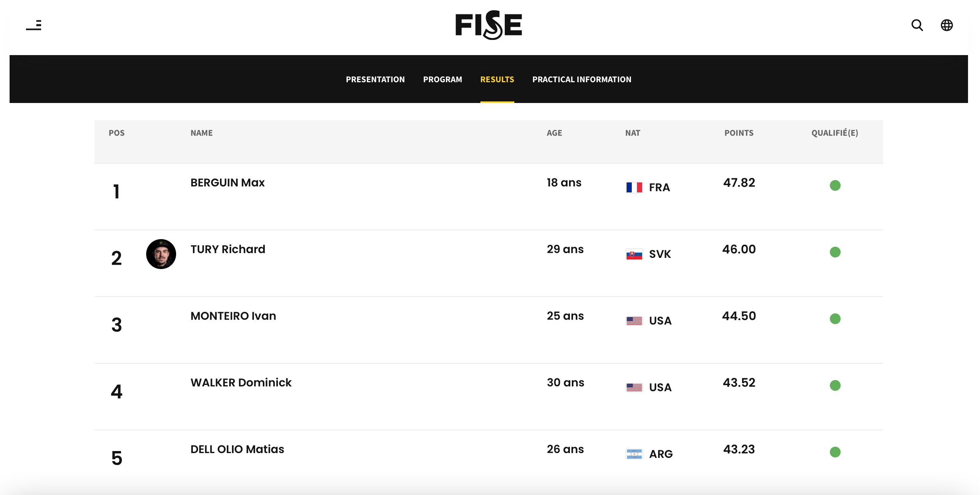Click the green qualified dot for WALKER Dominick
Viewport: 980px width, 495px height.
[x=835, y=385]
